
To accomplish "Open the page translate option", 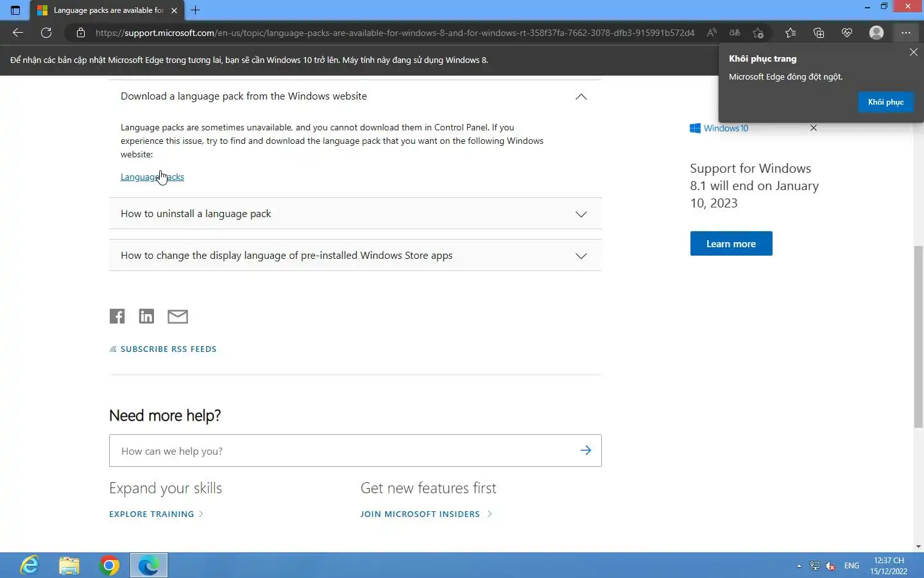I will 735,33.
